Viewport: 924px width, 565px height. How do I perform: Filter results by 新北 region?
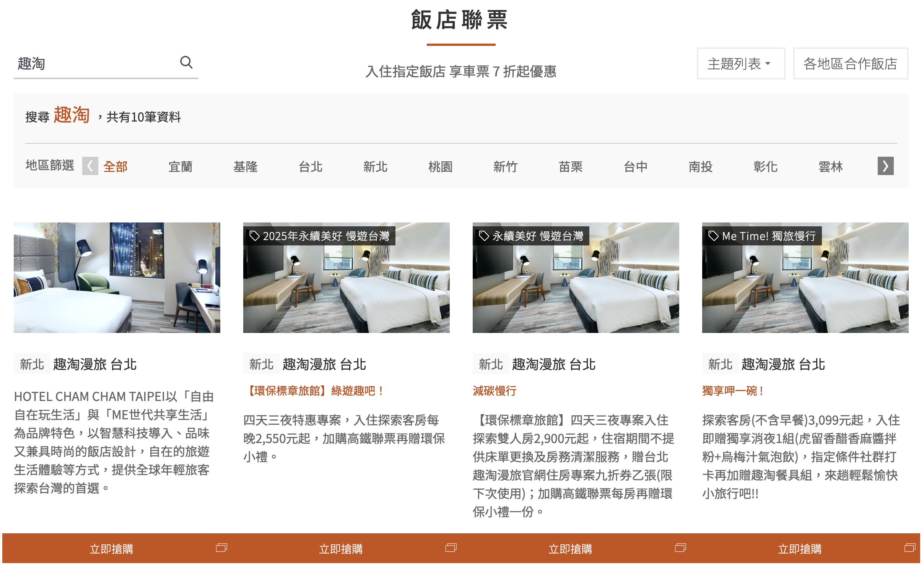click(x=375, y=167)
